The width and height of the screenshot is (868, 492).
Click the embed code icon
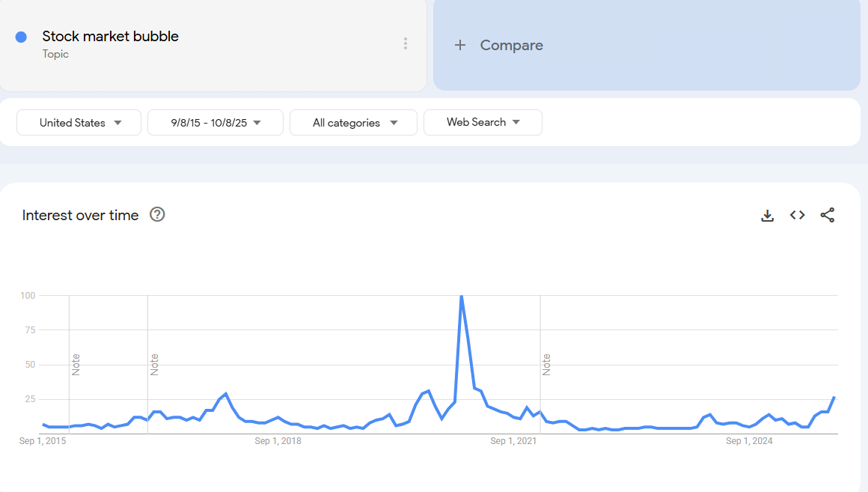coord(798,216)
